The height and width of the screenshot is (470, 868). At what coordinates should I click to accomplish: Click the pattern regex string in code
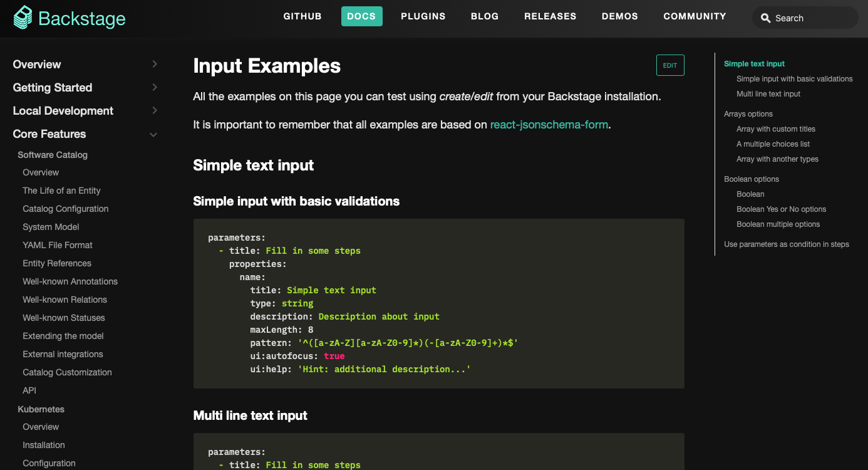click(408, 343)
